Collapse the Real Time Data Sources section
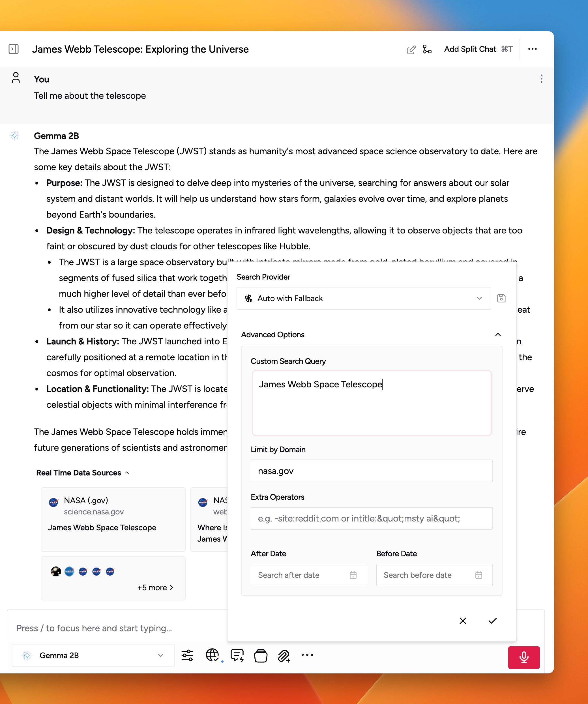588x704 pixels. point(127,473)
